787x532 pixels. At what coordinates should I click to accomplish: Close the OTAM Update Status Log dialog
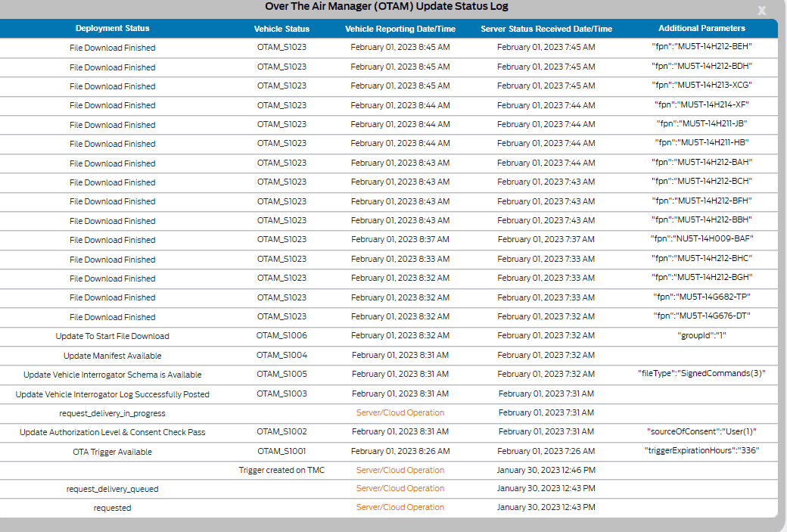pyautogui.click(x=762, y=11)
